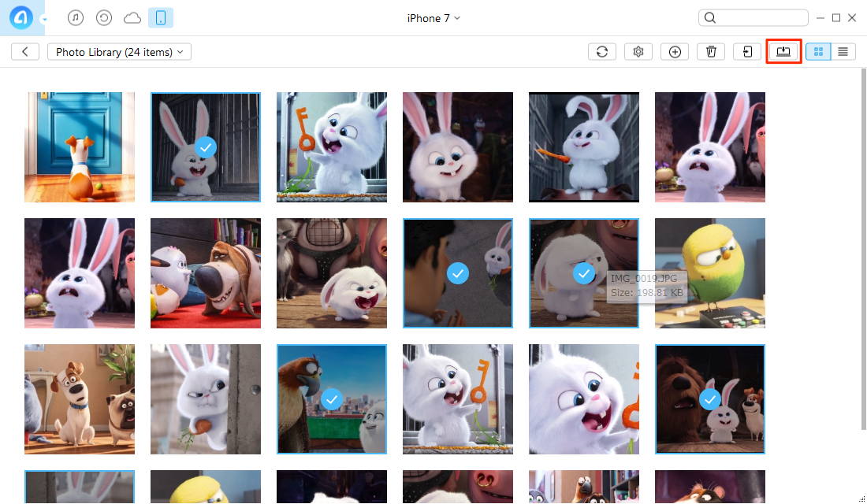The image size is (867, 504).
Task: Open the iTunes Backup circular arrow icon
Action: (104, 17)
